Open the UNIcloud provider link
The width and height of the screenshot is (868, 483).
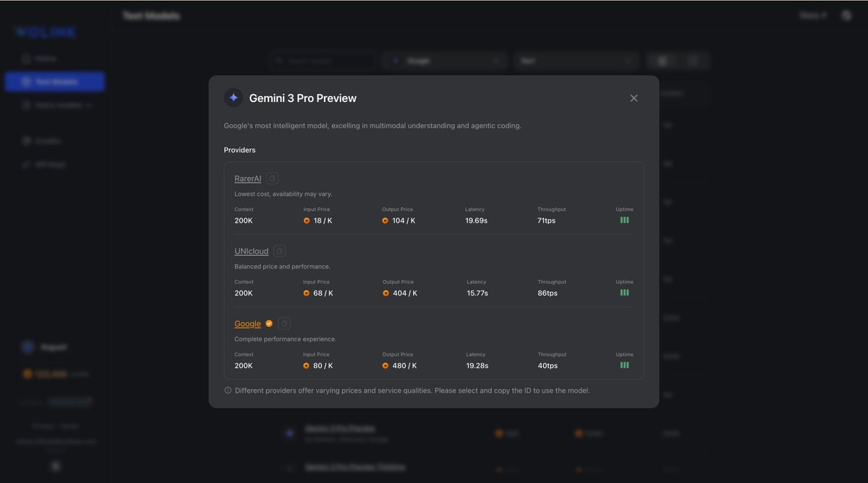(251, 251)
